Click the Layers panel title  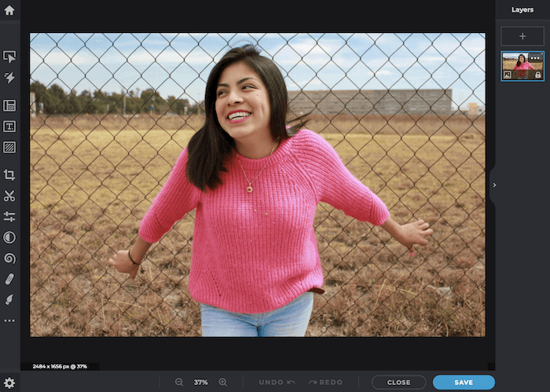tap(522, 9)
